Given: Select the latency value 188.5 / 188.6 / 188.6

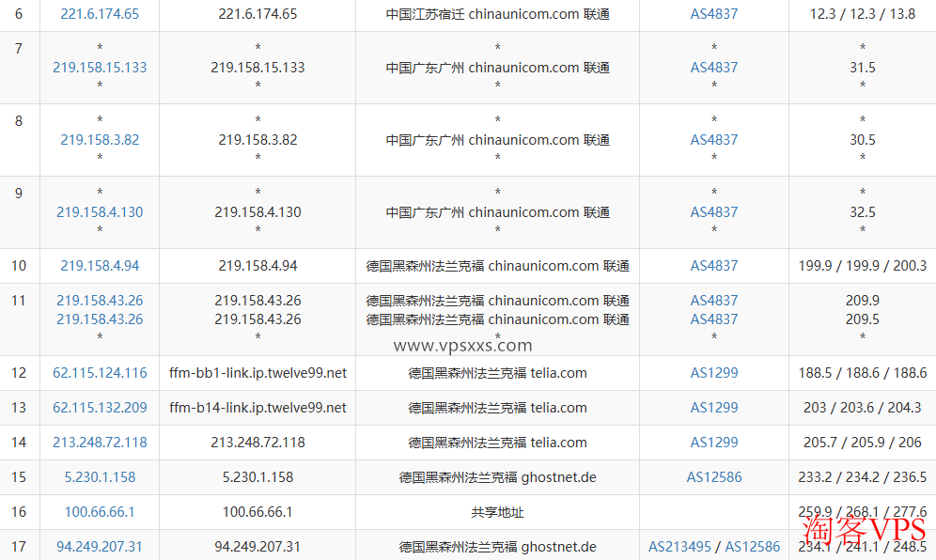Looking at the screenshot, I should [863, 373].
